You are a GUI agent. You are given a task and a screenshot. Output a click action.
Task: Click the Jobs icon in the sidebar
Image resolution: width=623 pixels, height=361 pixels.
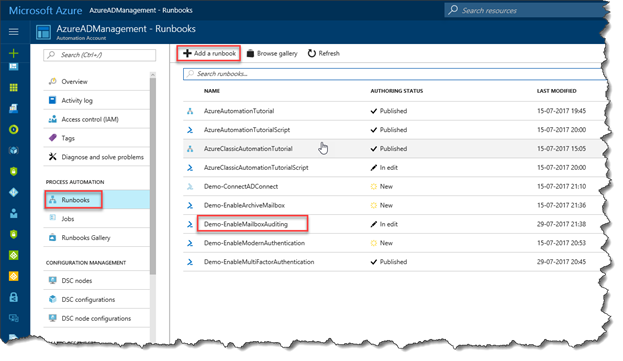[x=52, y=218]
